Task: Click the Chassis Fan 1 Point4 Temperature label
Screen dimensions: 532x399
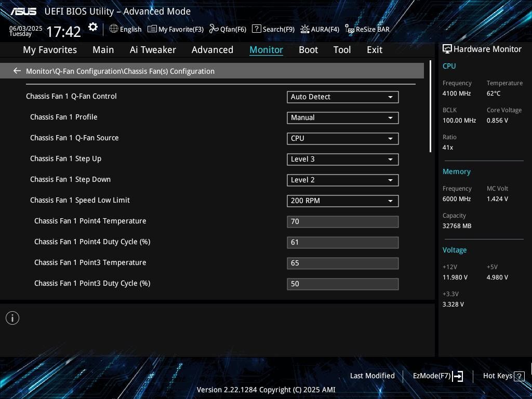Action: point(90,221)
